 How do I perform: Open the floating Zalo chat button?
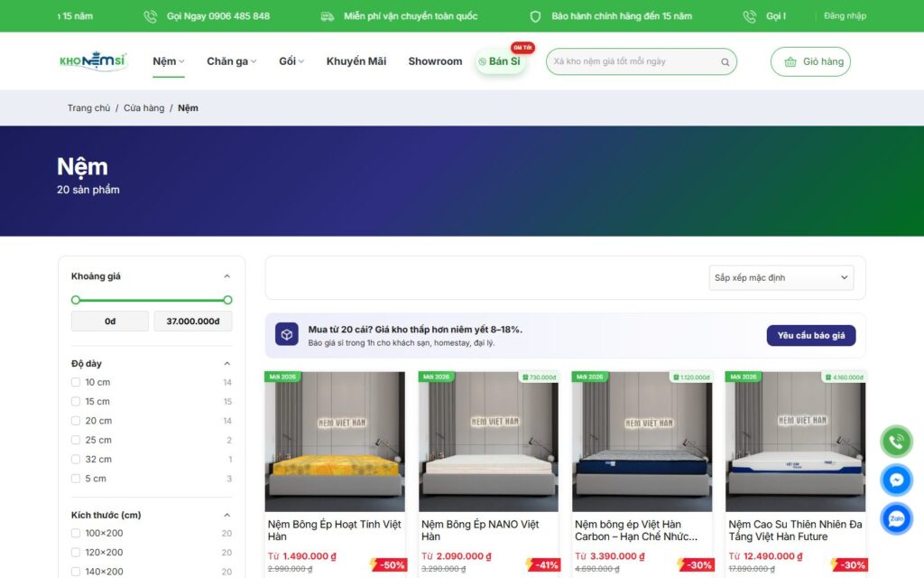pos(896,518)
